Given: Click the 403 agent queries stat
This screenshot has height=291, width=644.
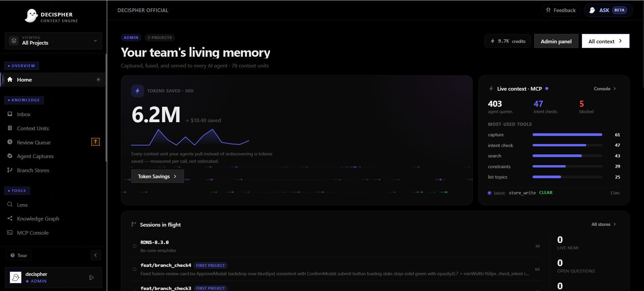Looking at the screenshot, I should pyautogui.click(x=500, y=107).
